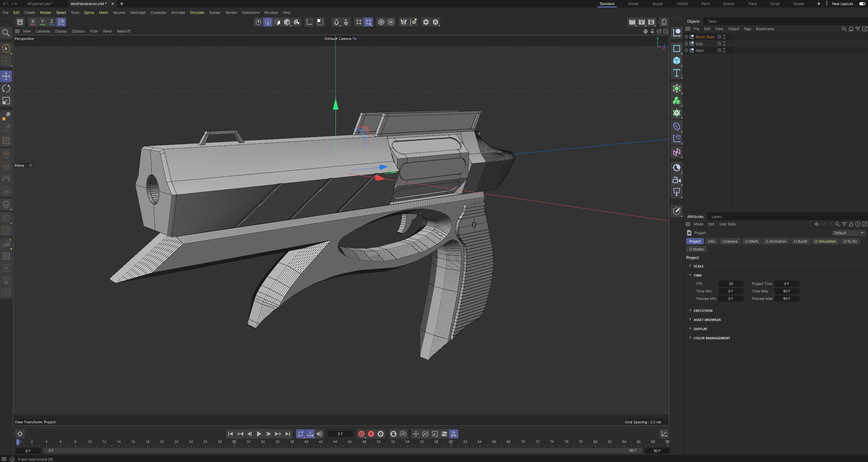Activate the Move tool icon
This screenshot has height=462, width=868.
[x=6, y=76]
